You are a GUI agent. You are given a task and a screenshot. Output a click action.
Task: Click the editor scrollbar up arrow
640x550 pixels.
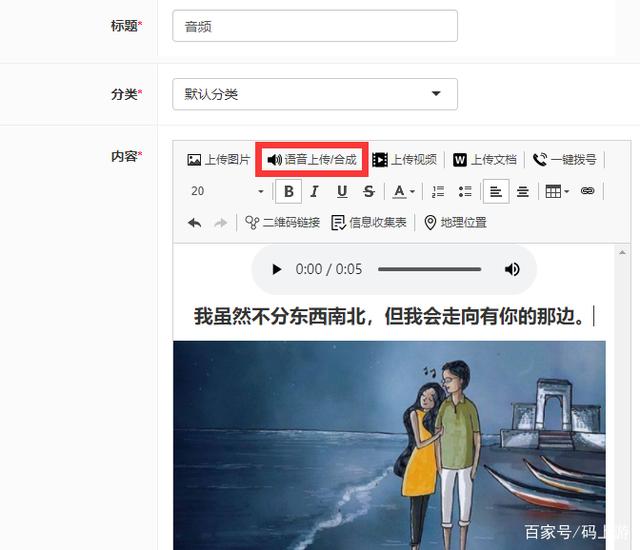tap(622, 253)
